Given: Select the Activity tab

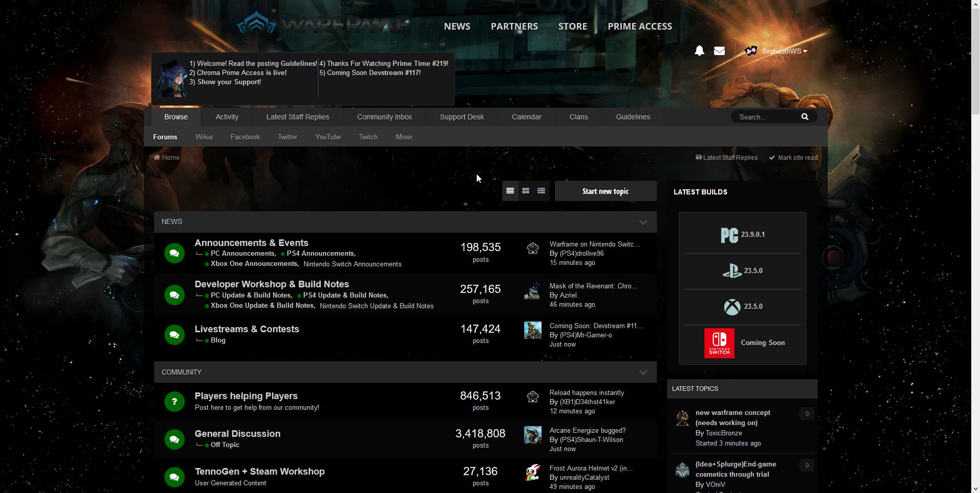Looking at the screenshot, I should 227,117.
